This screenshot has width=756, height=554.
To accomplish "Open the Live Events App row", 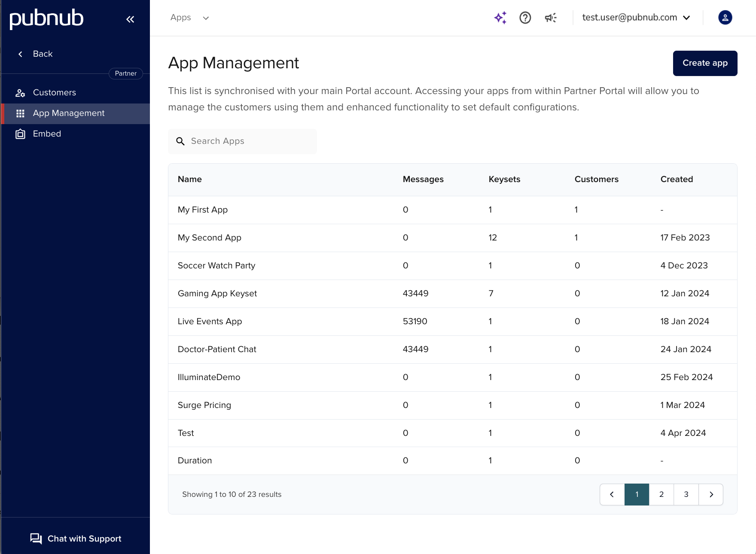I will click(210, 321).
